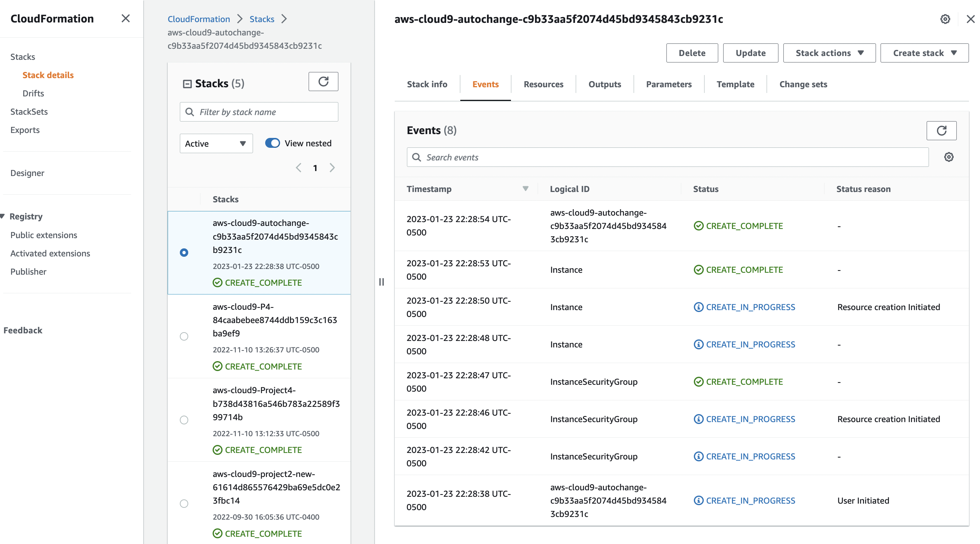Image resolution: width=980 pixels, height=544 pixels.
Task: Click the Update button
Action: 751,53
